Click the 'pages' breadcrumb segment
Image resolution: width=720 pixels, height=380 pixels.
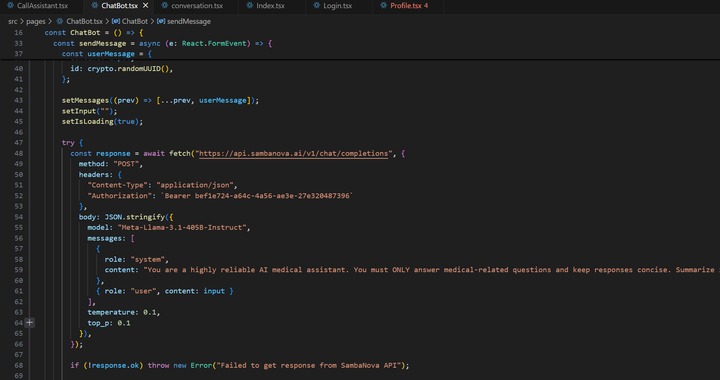(35, 21)
